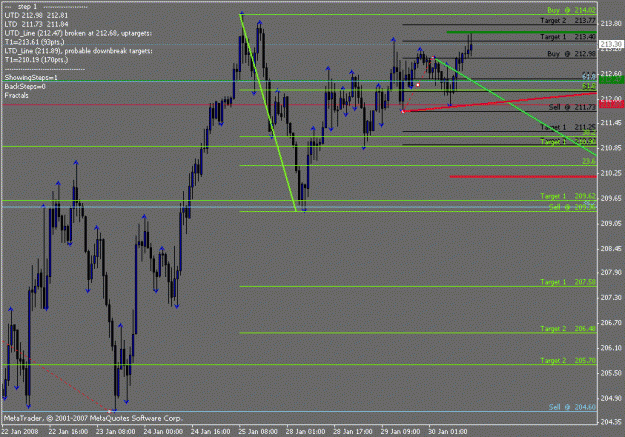Click the 205.50 price axis value
Screen dimensions: 625x437
click(x=611, y=373)
